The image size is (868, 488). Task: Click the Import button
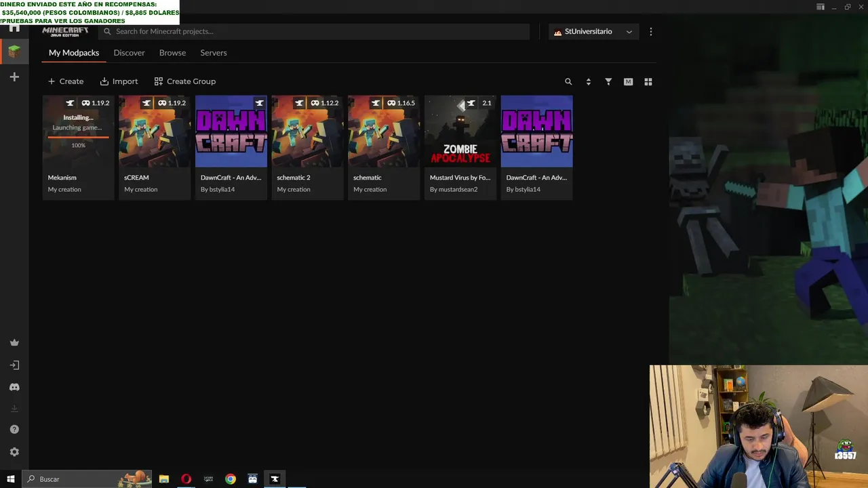click(119, 81)
